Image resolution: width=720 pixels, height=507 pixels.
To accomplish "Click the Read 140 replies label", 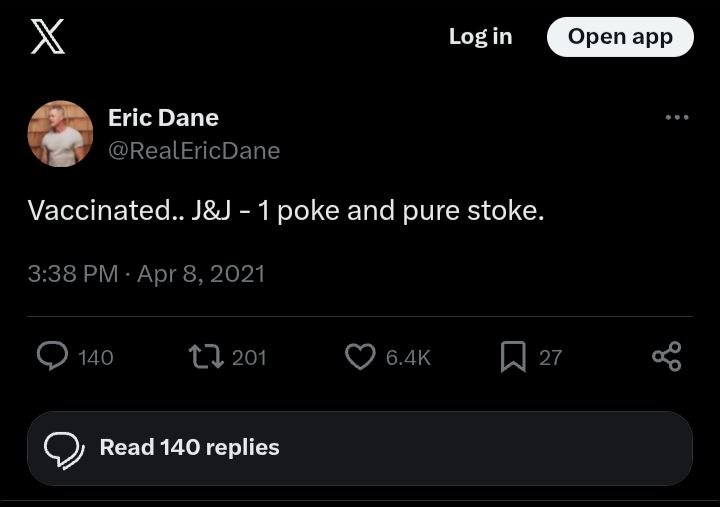I will (x=189, y=447).
